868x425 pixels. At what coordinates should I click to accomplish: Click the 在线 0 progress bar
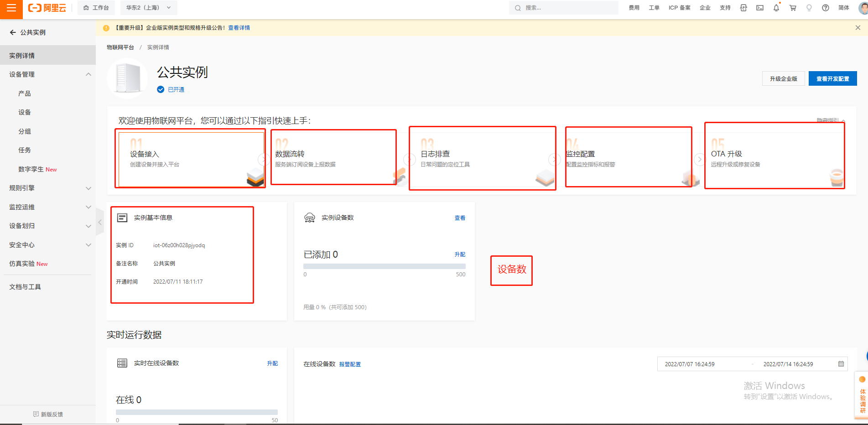click(197, 412)
